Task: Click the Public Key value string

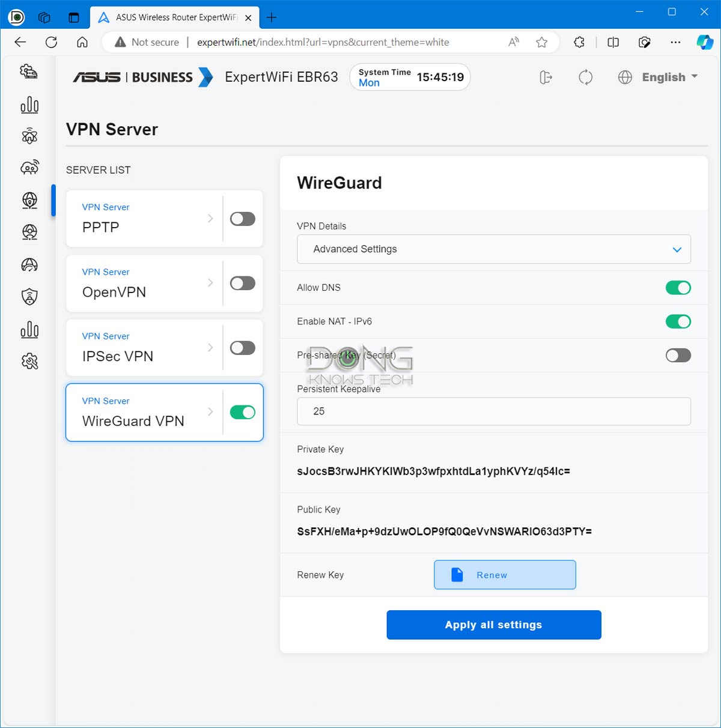Action: [445, 532]
